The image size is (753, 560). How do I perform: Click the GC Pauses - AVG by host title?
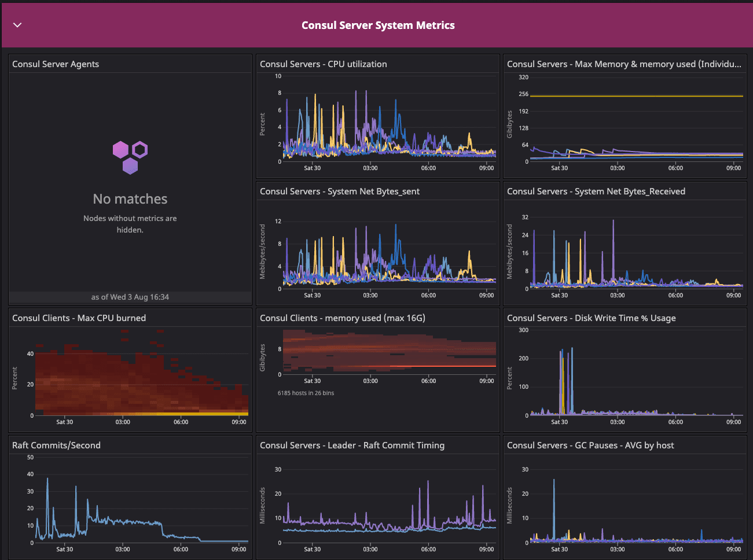click(590, 445)
